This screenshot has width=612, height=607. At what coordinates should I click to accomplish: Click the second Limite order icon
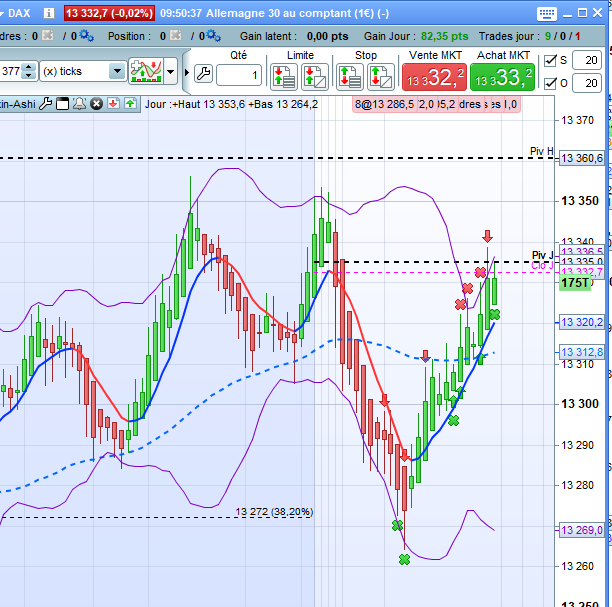[x=315, y=77]
